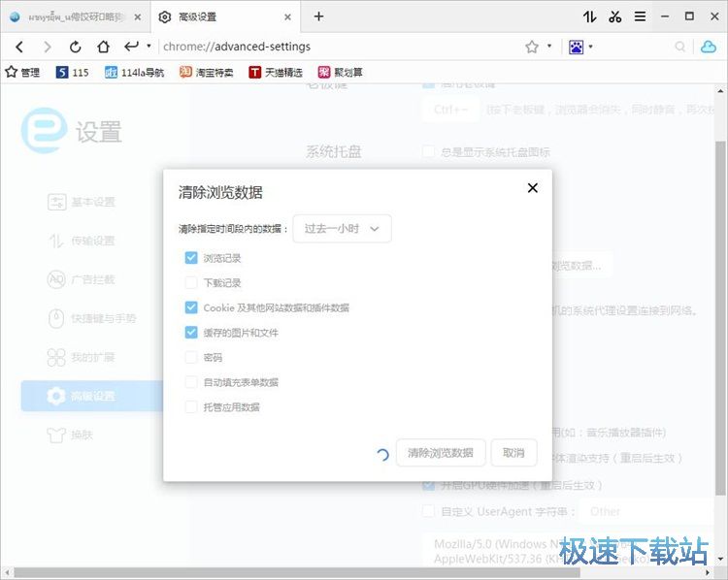Click the scissors screenshot icon
Screen dimensions: 728x580
614,16
